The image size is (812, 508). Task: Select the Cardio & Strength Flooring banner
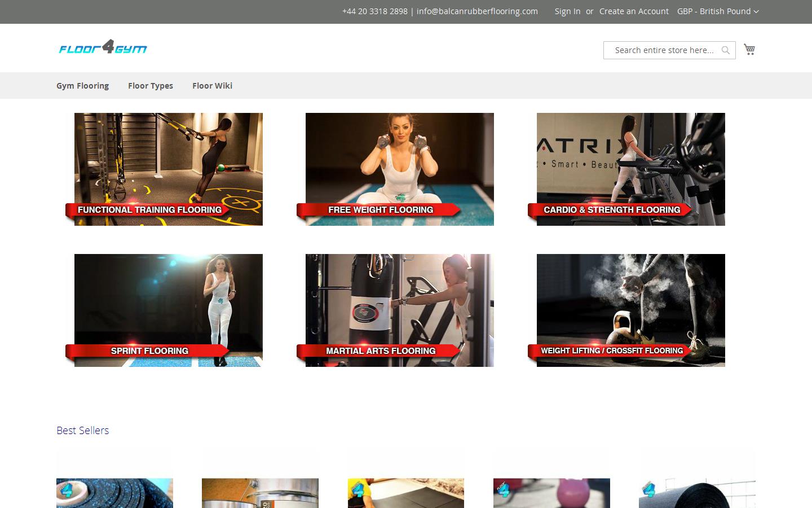(630, 169)
